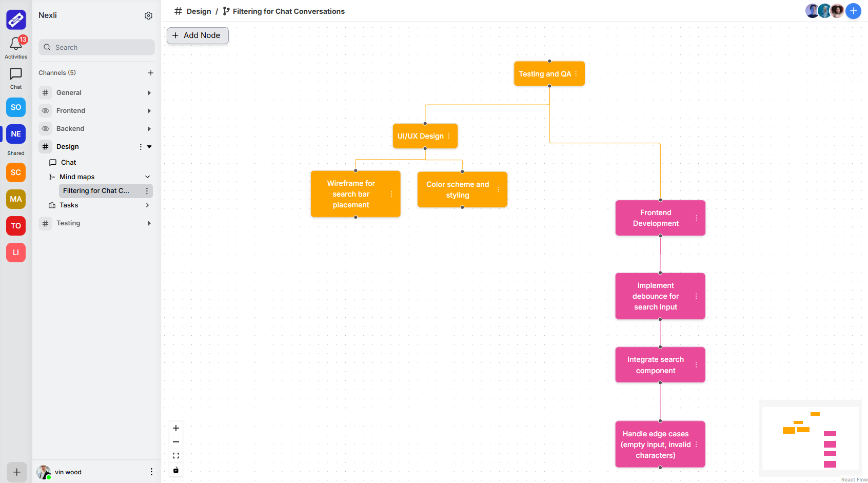Screen dimensions: 868x483
Task: Toggle visibility of Frontend channel
Action: pos(45,111)
